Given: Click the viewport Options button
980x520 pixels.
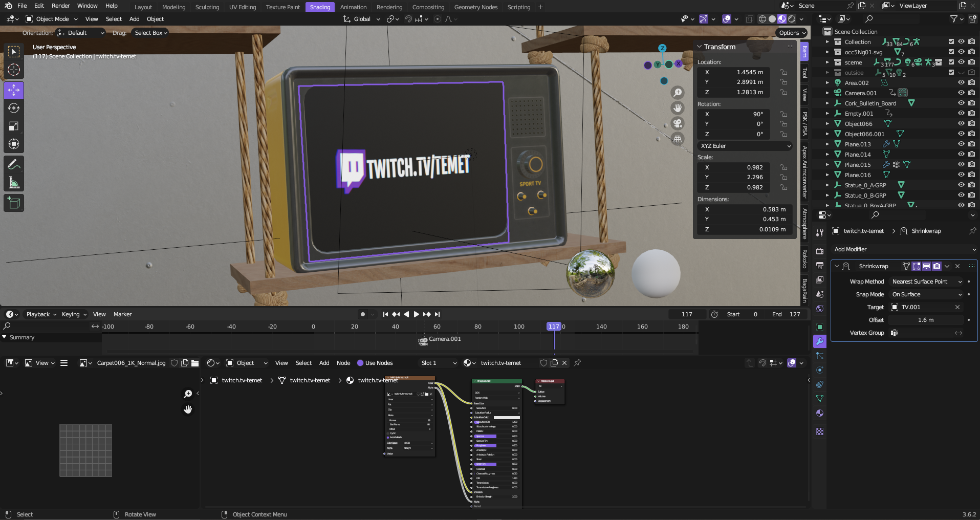Looking at the screenshot, I should [792, 33].
